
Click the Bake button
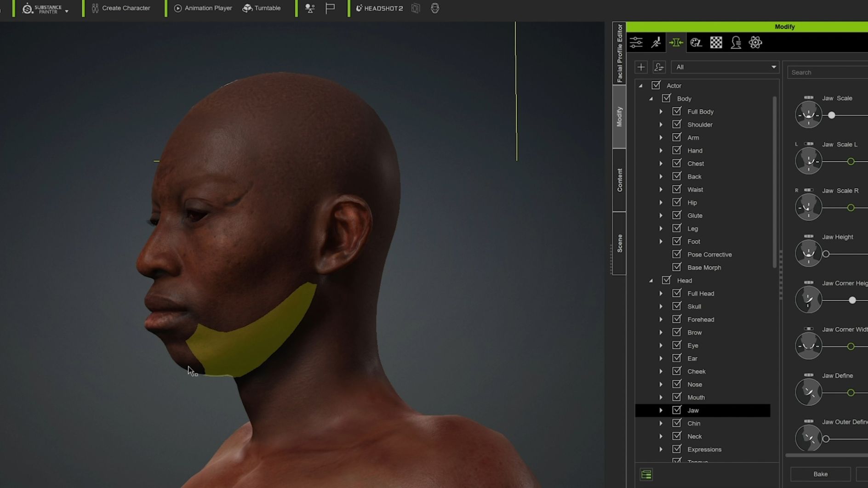tap(820, 474)
